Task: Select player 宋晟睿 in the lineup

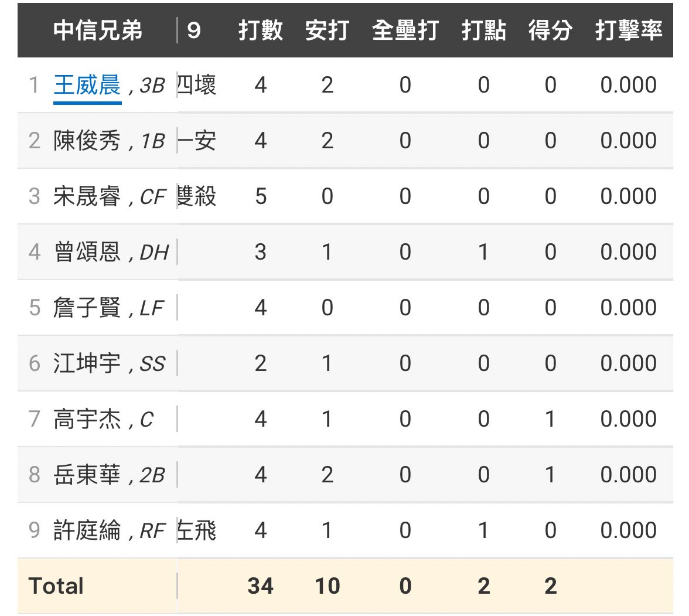Action: coord(87,197)
